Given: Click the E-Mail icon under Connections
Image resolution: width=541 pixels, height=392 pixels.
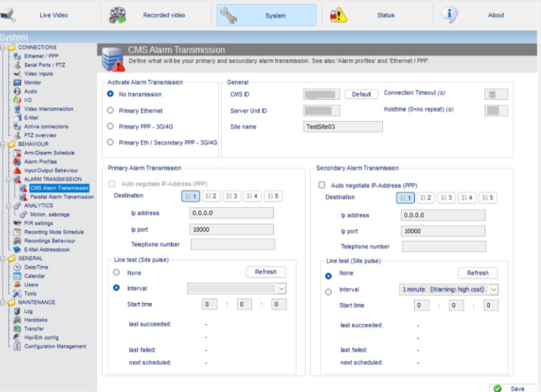Looking at the screenshot, I should point(18,118).
